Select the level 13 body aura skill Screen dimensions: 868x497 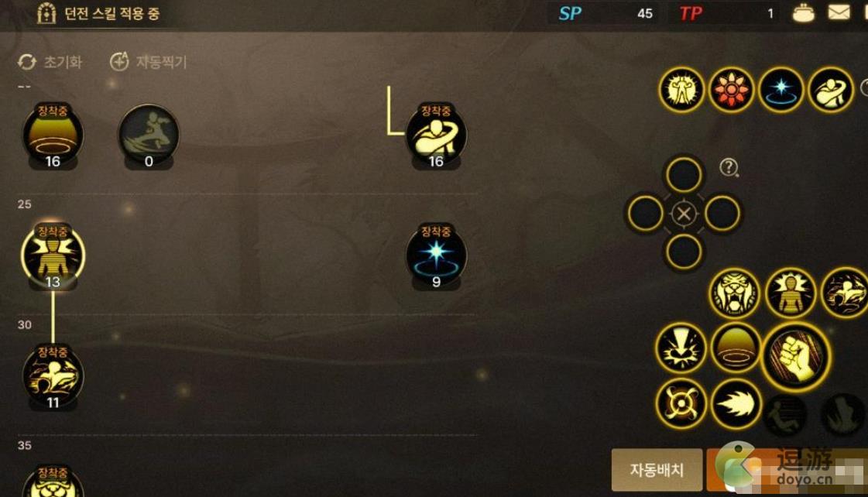(53, 255)
